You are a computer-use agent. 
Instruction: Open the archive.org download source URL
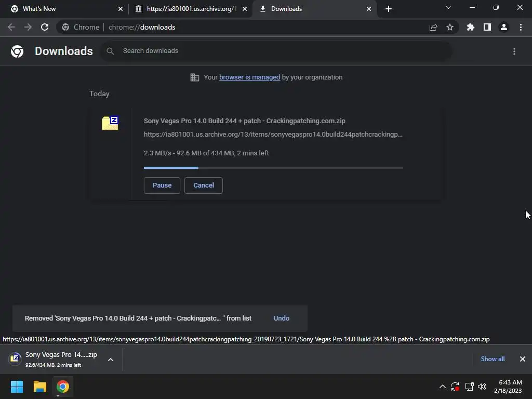(273, 135)
